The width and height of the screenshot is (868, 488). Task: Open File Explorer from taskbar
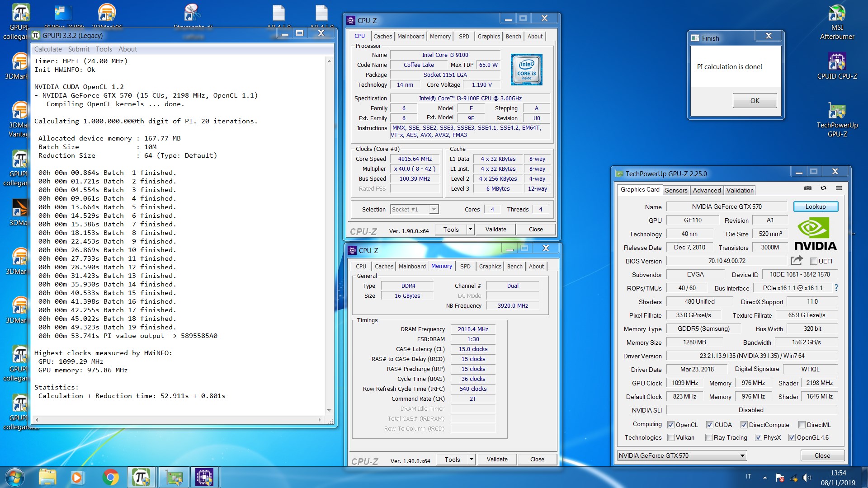click(47, 477)
